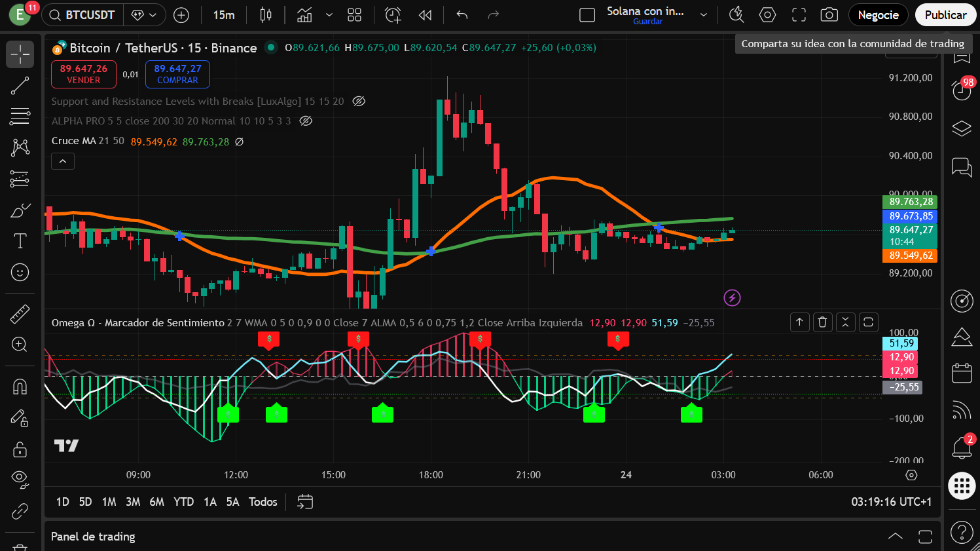The height and width of the screenshot is (551, 980).
Task: Select the Todos range tab
Action: click(263, 502)
